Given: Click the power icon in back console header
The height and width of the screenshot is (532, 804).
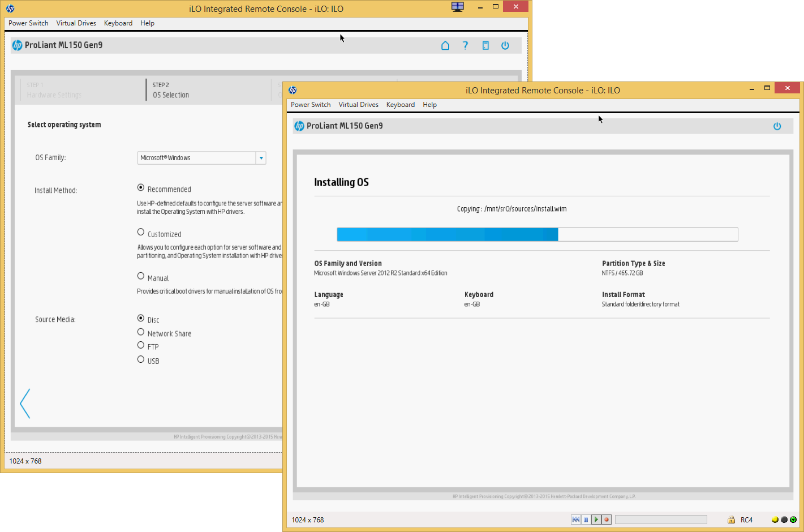Looking at the screenshot, I should coord(505,45).
